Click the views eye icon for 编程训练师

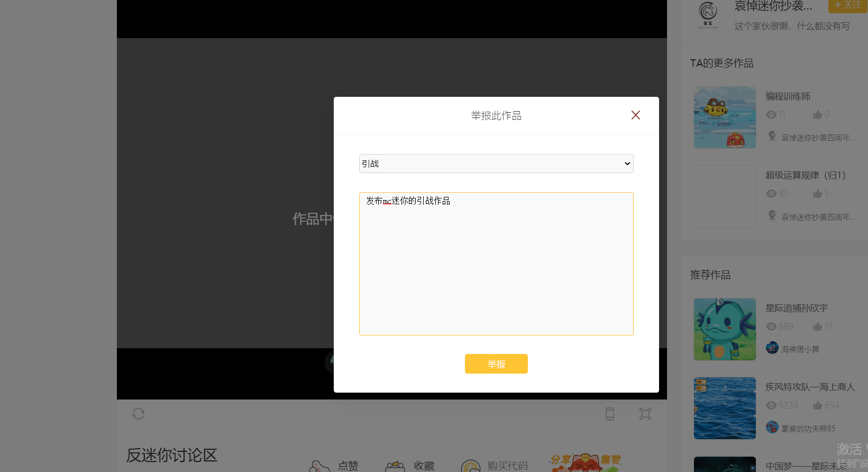click(x=771, y=115)
